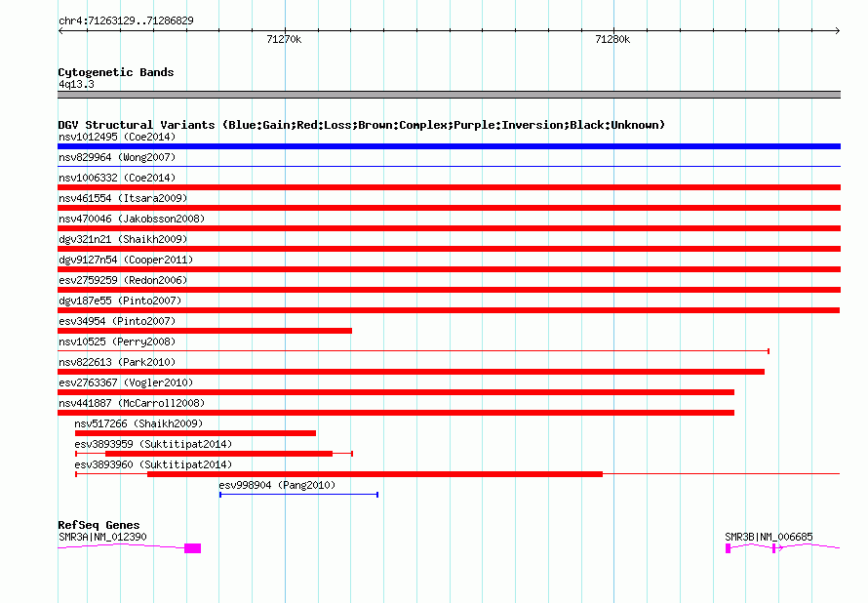Select the dgv321n21 (Shaikh2009) variant label
The width and height of the screenshot is (868, 603).
123,239
